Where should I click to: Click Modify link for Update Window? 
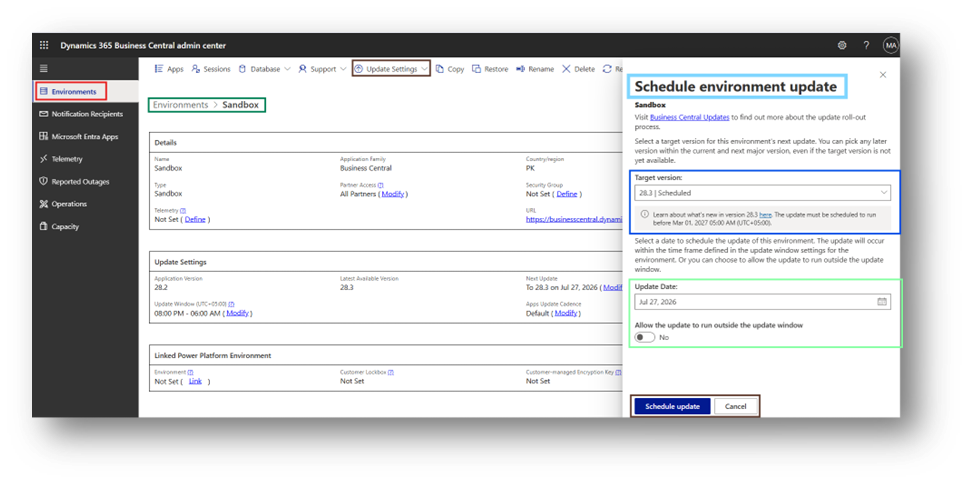click(237, 313)
